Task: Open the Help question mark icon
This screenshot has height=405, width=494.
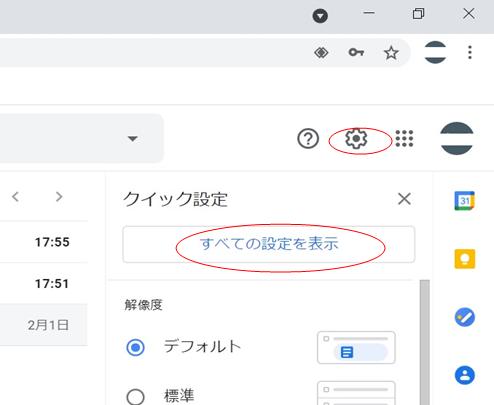Action: 308,139
